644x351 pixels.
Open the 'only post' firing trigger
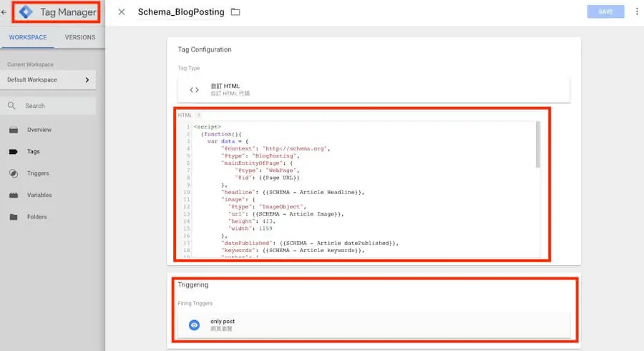[374, 325]
